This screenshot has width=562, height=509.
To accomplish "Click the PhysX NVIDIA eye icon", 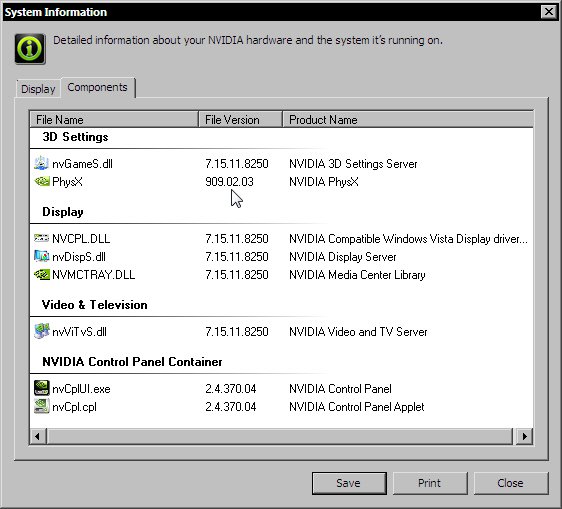I will tap(42, 181).
